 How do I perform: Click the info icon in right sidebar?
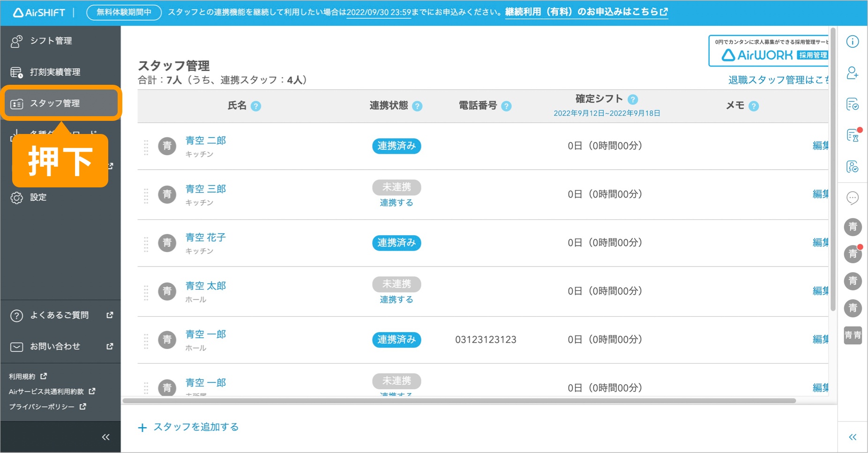(853, 42)
